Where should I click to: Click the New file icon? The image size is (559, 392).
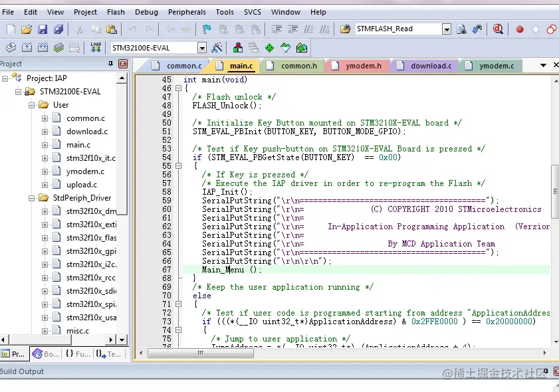click(11, 29)
